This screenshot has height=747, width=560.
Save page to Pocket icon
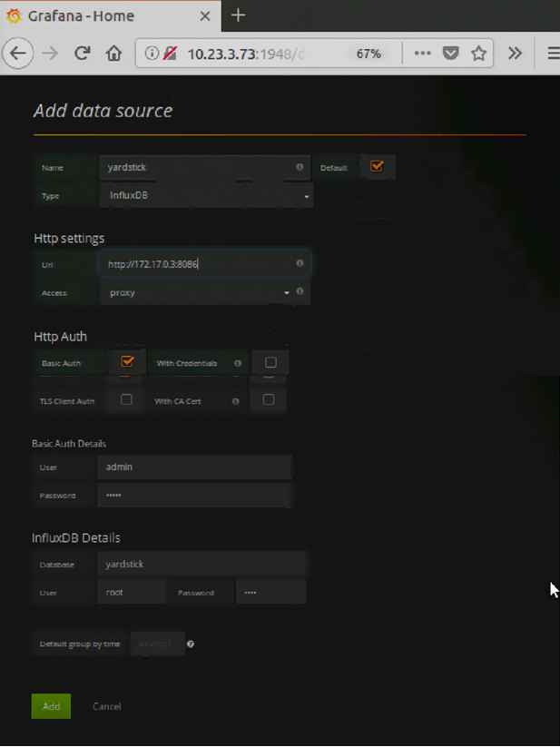[x=450, y=54]
